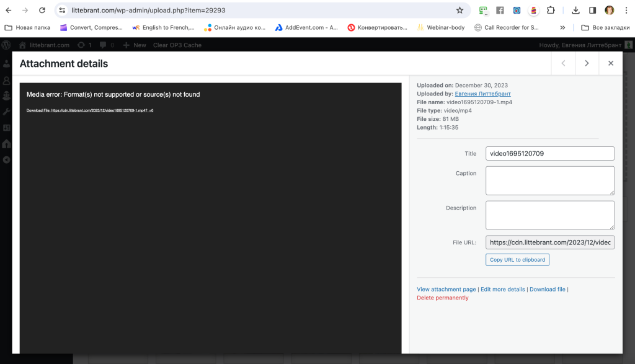Reload the page in the browser
Image resolution: width=635 pixels, height=364 pixels.
click(42, 11)
